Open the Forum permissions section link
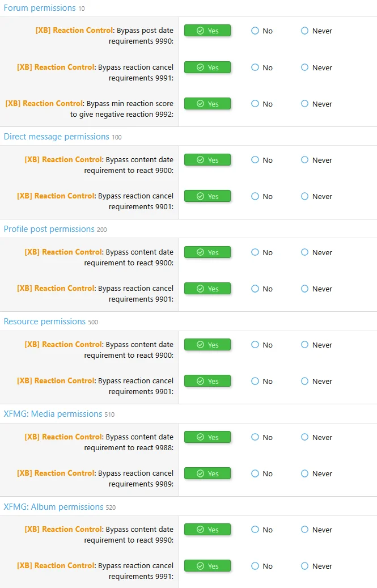This screenshot has height=588, width=377. (x=39, y=8)
